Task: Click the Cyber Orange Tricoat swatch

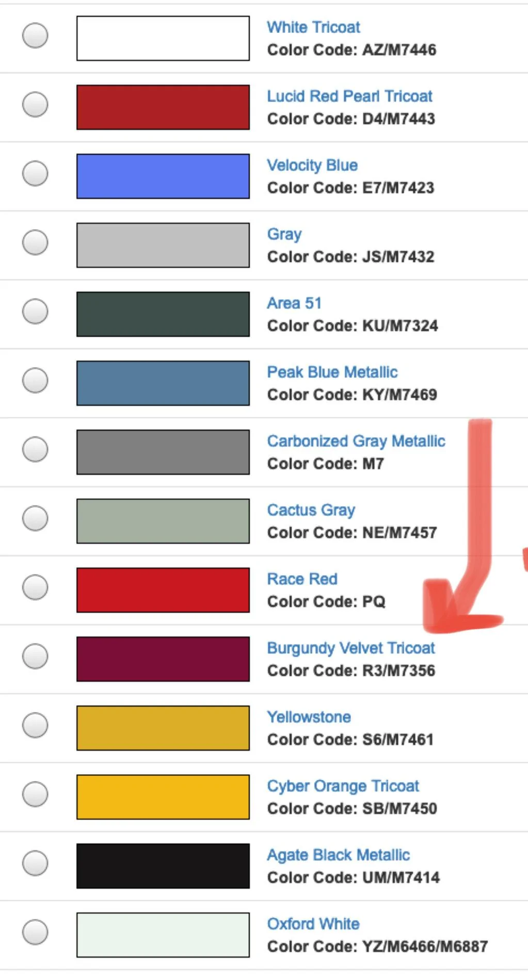Action: [163, 797]
